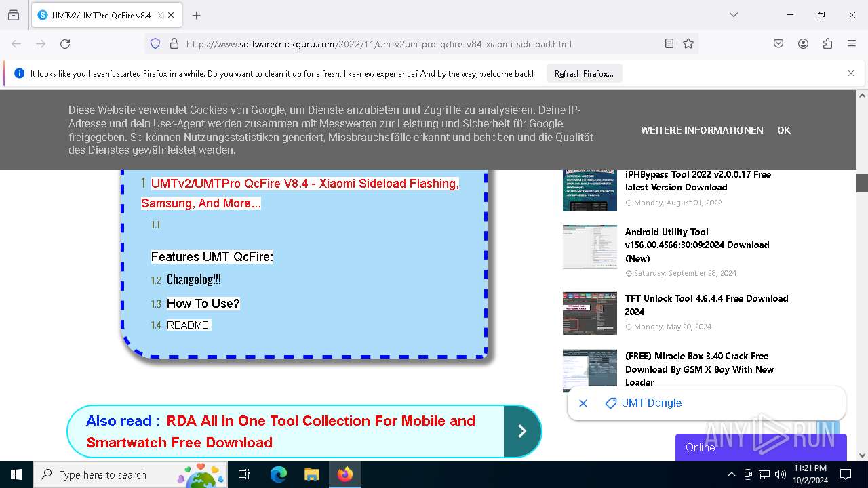Open Firefox recent browsing view icon
868x488 pixels.
click(x=13, y=15)
